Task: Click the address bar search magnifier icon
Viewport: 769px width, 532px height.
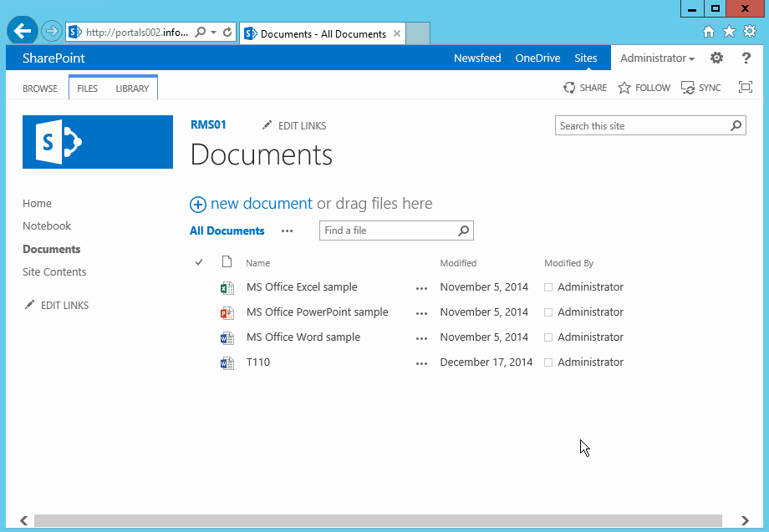Action: click(x=200, y=33)
